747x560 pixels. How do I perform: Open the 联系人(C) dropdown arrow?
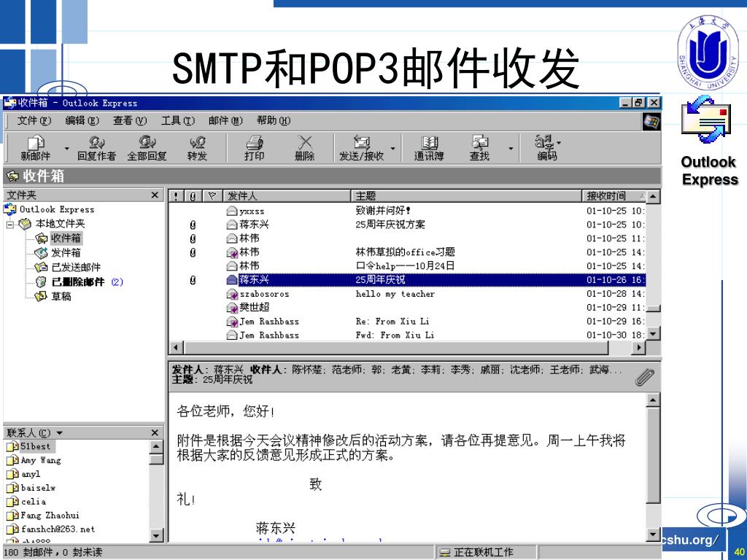pos(60,433)
